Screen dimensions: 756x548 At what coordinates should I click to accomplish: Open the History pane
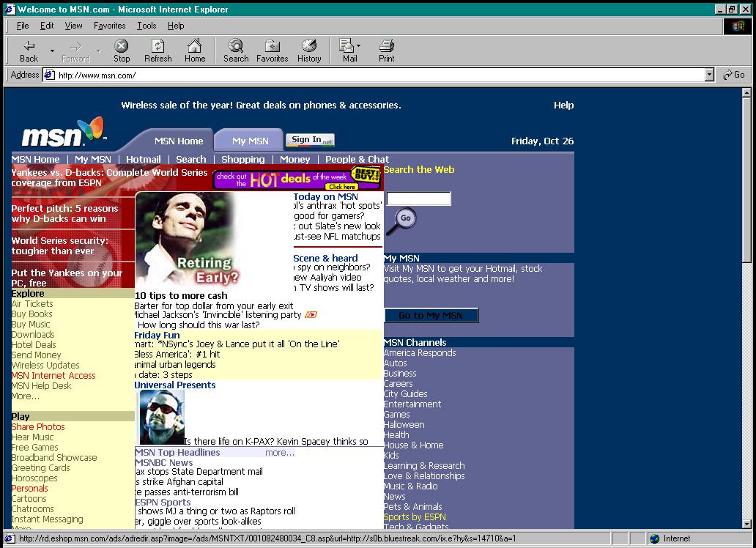(x=309, y=51)
